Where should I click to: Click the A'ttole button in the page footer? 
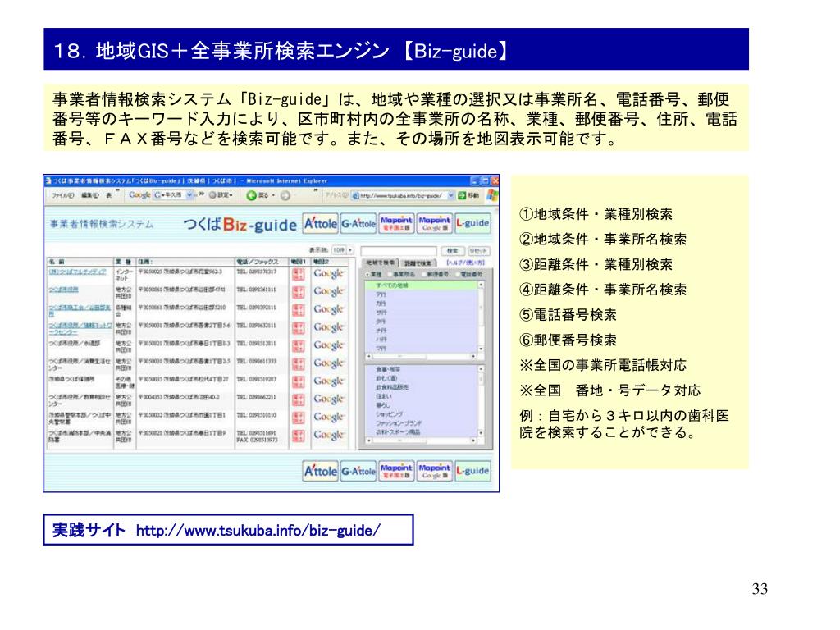(x=321, y=471)
